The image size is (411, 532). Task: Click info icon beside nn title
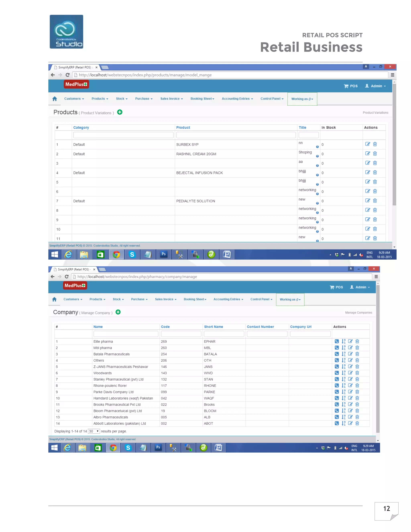click(317, 147)
